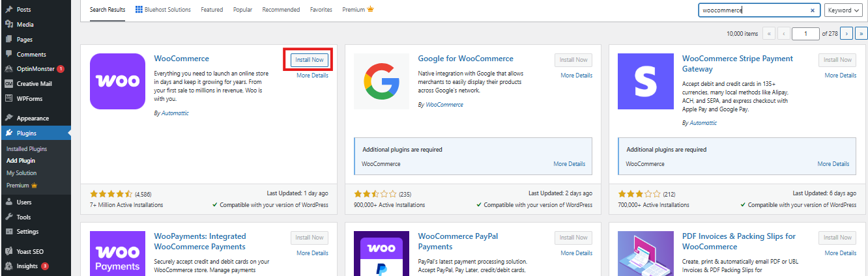
Task: Open Premium submenu in sidebar
Action: 22,185
